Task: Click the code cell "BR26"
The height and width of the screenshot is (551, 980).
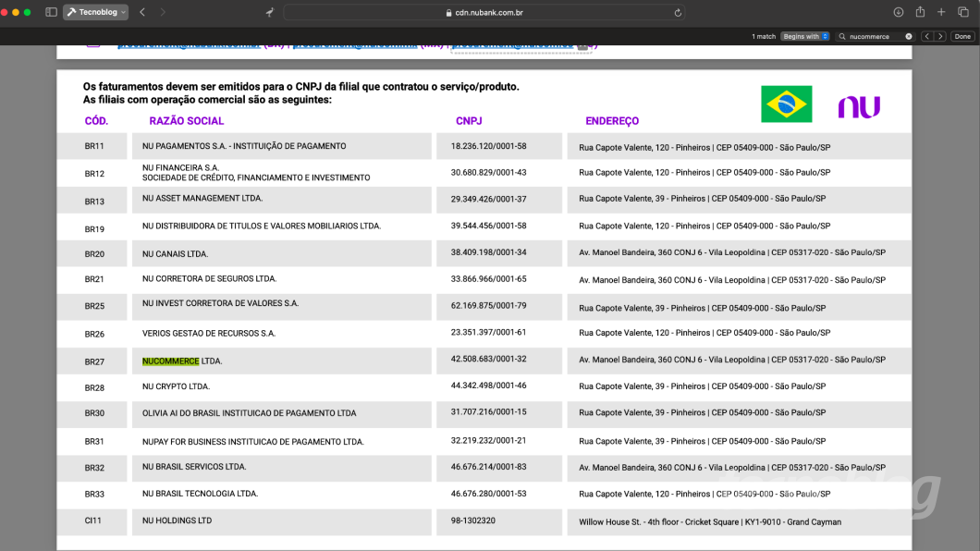Action: pyautogui.click(x=94, y=335)
